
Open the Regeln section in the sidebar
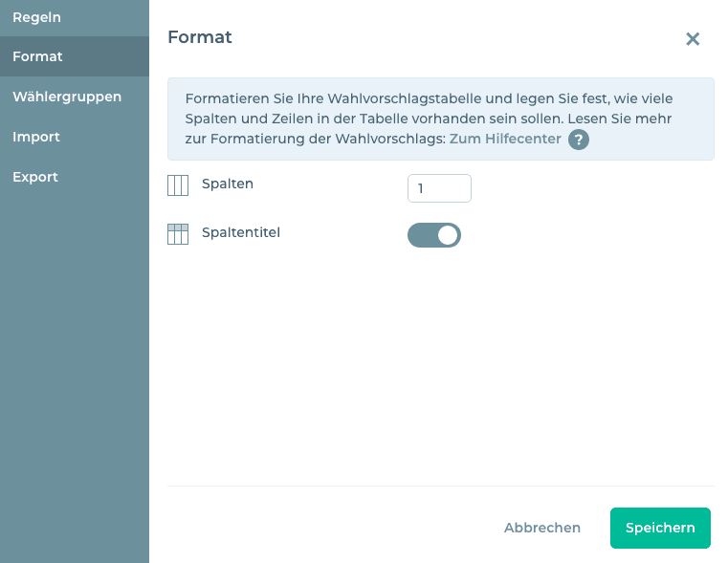(x=36, y=16)
